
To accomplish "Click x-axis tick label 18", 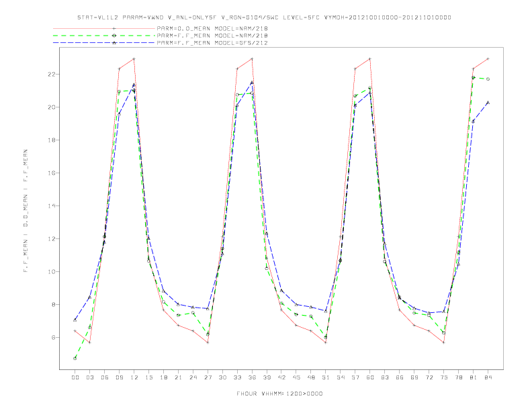I will click(x=163, y=377).
